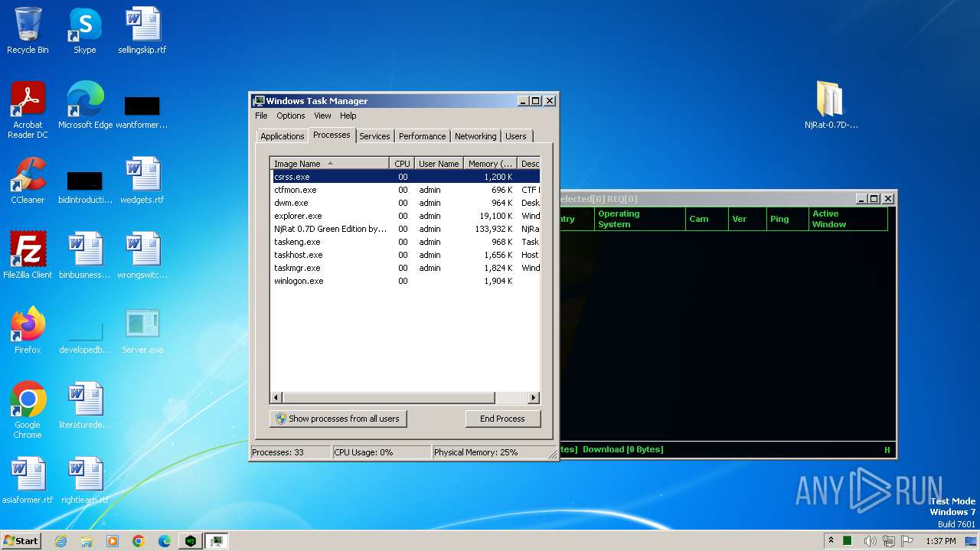Select the dwm.exe process row

[405, 203]
